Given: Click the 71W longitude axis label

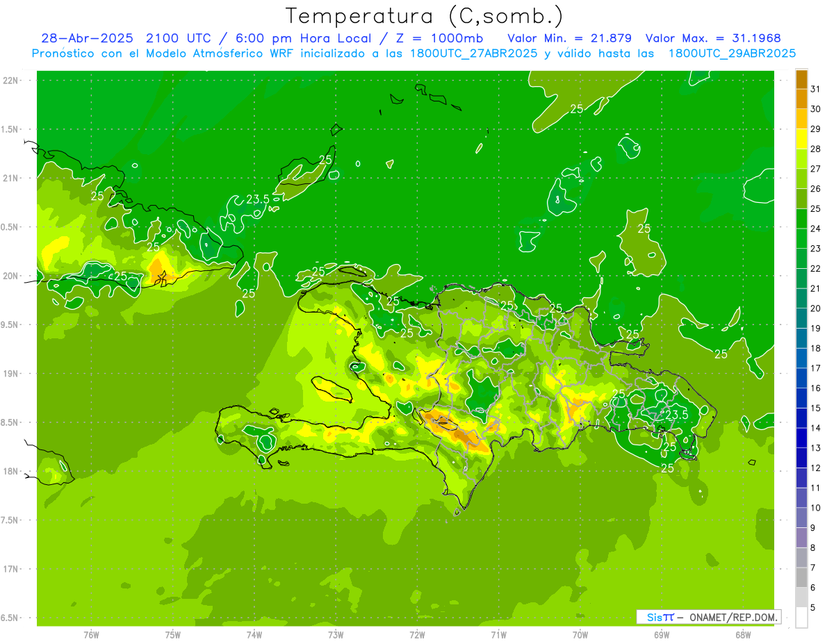Looking at the screenshot, I should tap(498, 634).
